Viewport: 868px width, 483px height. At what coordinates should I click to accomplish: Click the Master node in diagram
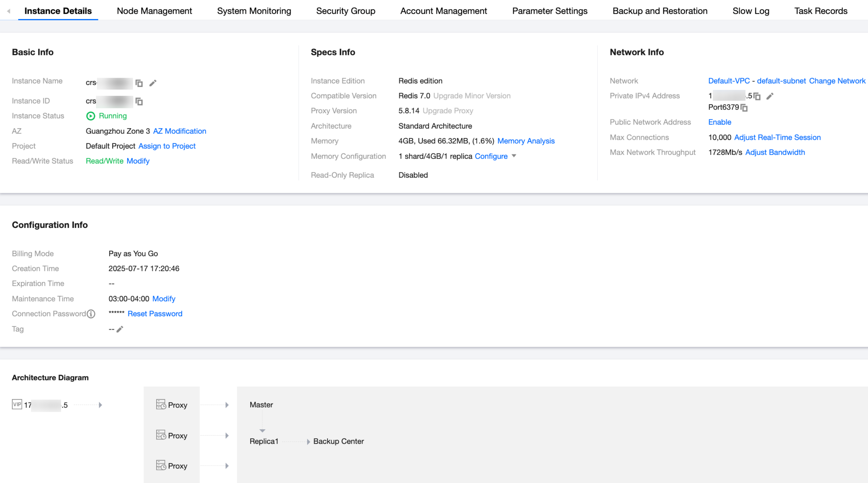(x=261, y=405)
